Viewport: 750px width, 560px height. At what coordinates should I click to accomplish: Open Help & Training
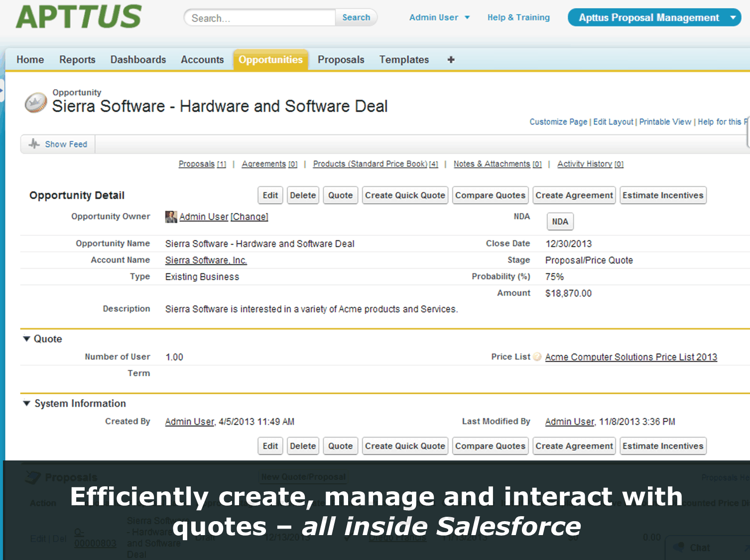(518, 17)
